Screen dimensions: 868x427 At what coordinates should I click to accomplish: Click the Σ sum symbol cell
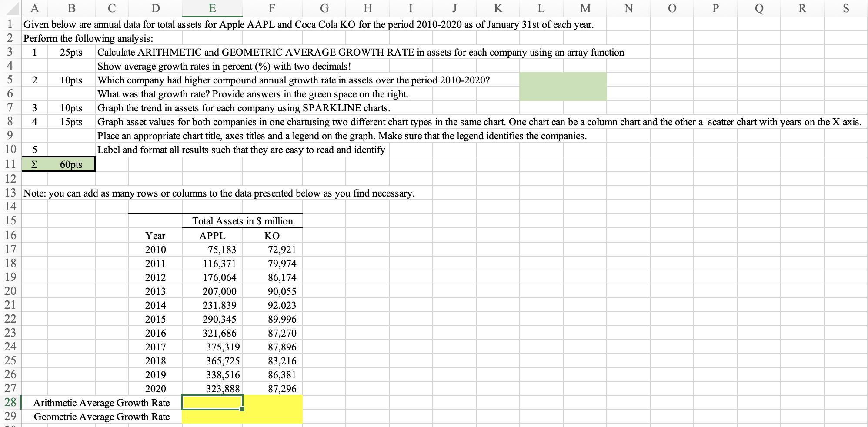[x=34, y=164]
